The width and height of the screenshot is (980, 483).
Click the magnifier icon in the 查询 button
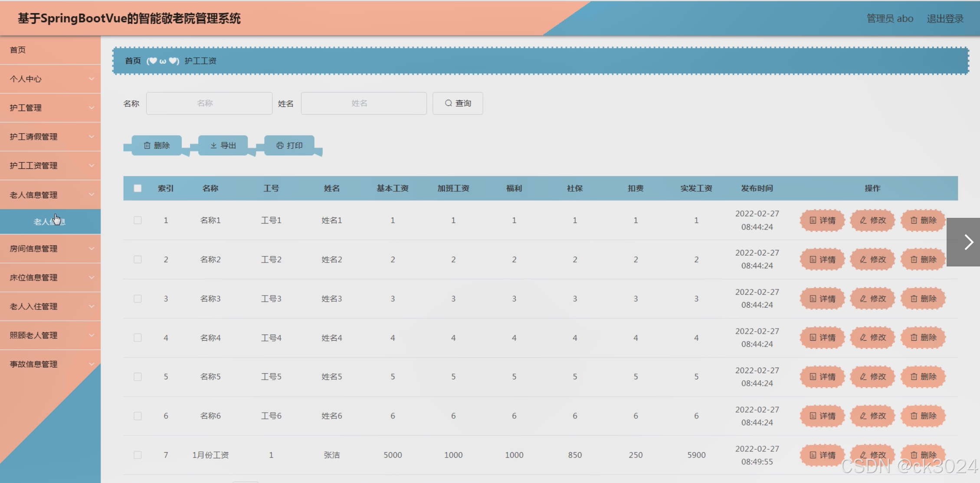click(448, 103)
